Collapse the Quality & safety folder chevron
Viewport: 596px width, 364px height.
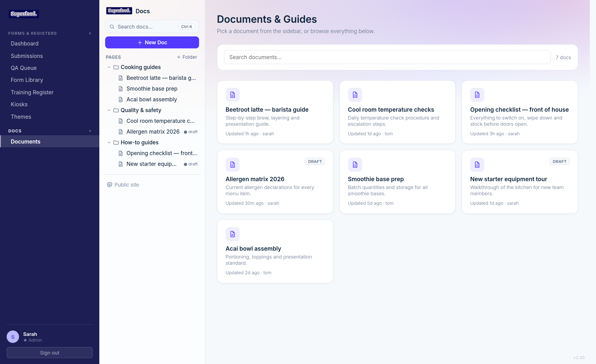(109, 110)
